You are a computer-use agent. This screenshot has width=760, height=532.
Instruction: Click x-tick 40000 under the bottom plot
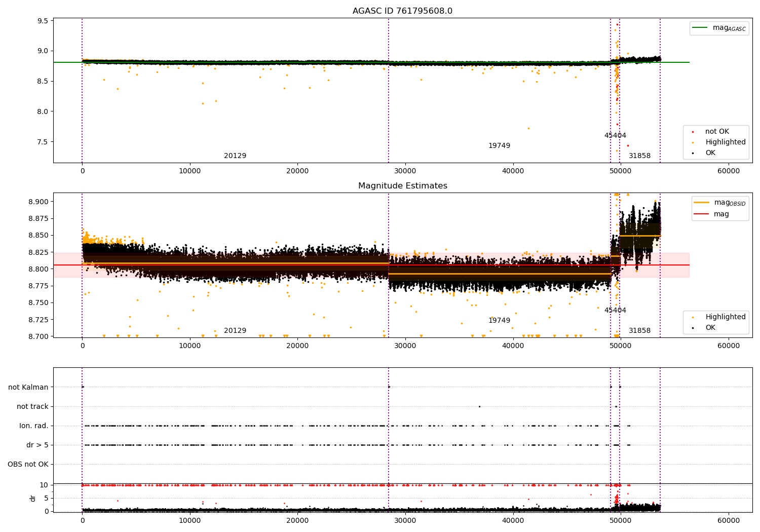513,521
